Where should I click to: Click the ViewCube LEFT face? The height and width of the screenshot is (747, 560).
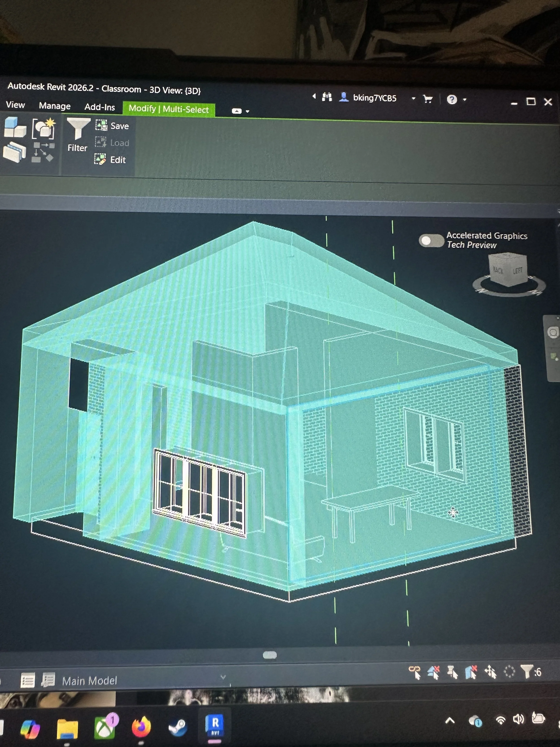click(517, 271)
